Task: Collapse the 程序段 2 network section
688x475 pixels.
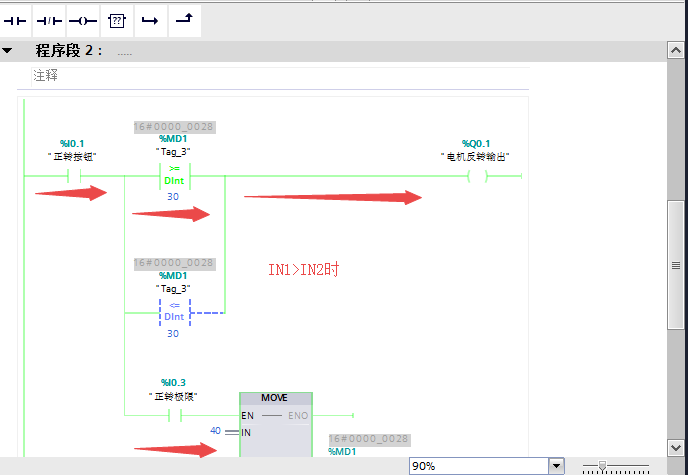Action: [8, 51]
